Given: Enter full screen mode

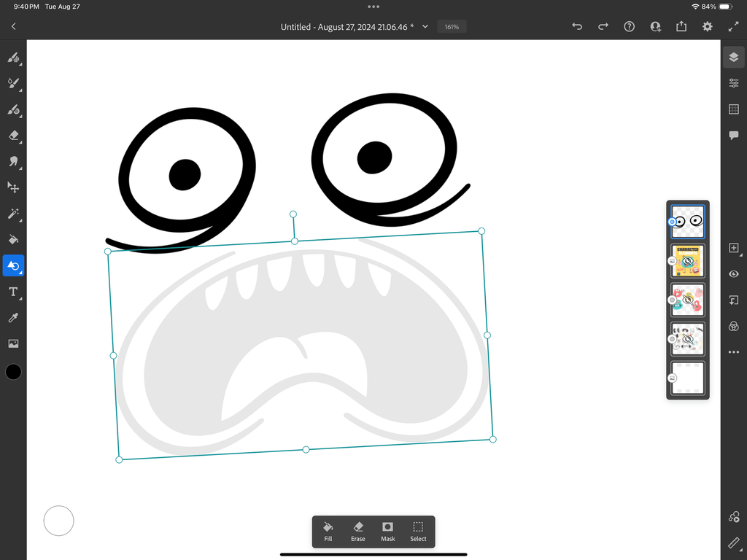Looking at the screenshot, I should pyautogui.click(x=734, y=27).
